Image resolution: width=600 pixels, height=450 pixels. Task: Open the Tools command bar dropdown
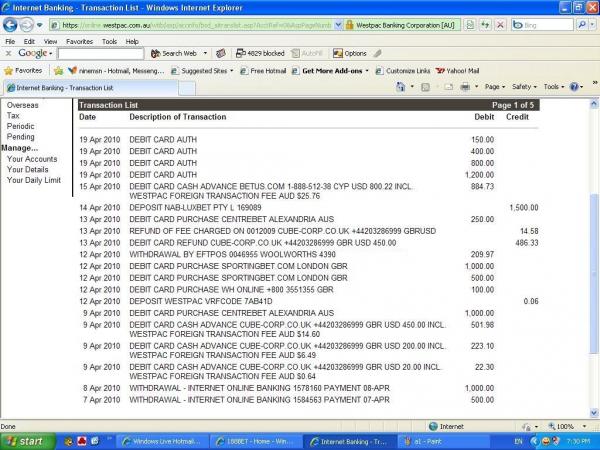point(553,87)
